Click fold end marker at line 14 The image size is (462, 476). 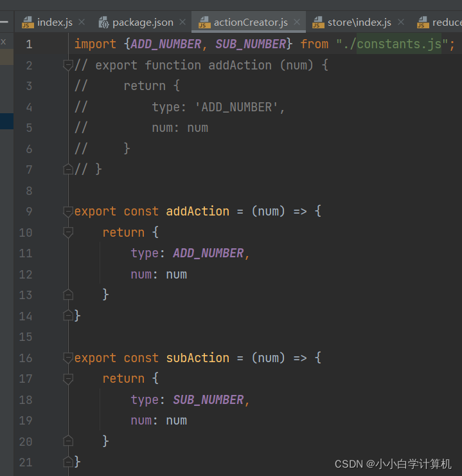[x=68, y=315]
